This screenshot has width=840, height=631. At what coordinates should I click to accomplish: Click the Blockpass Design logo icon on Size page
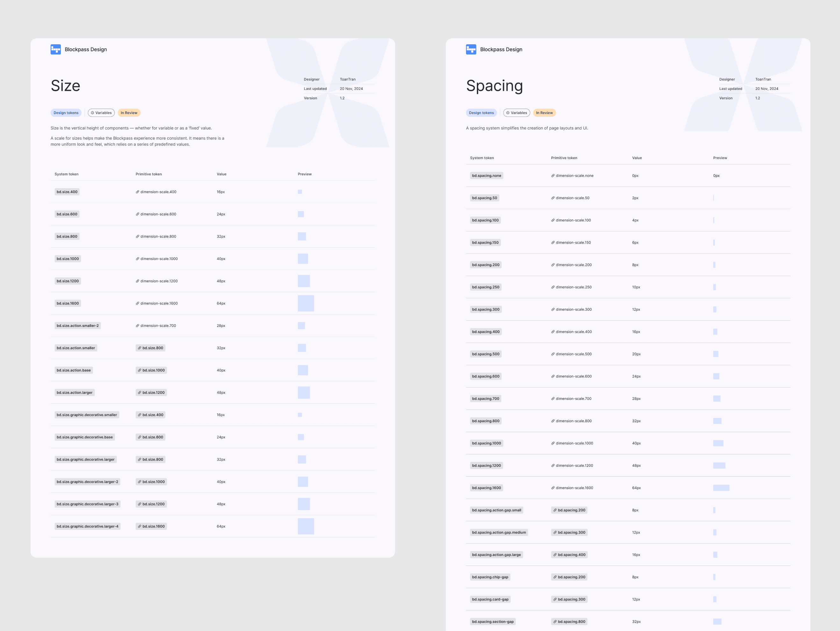click(x=55, y=49)
